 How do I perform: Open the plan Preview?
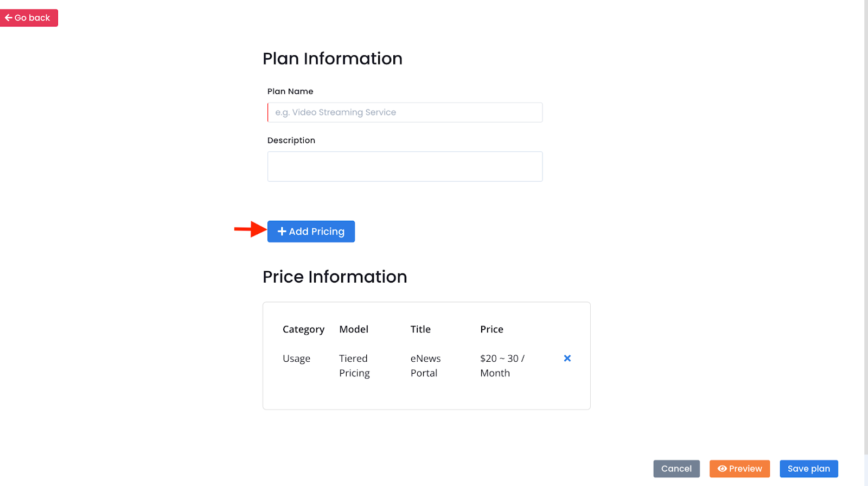pyautogui.click(x=739, y=469)
